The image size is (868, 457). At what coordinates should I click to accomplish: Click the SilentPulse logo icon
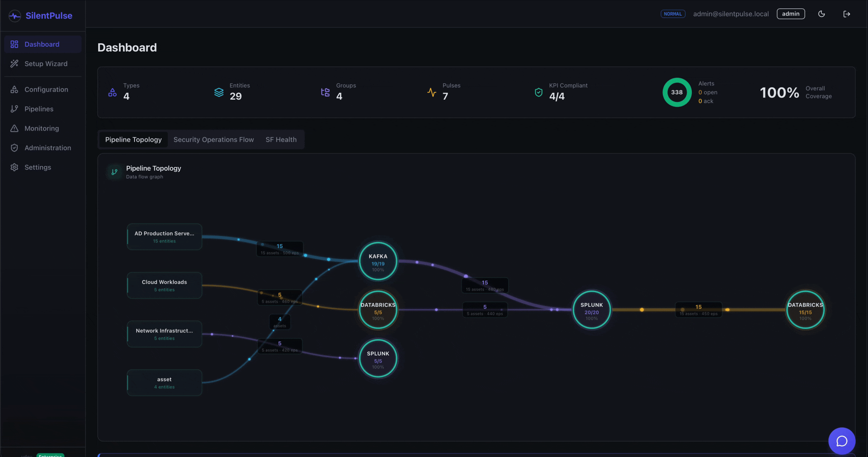(x=15, y=16)
